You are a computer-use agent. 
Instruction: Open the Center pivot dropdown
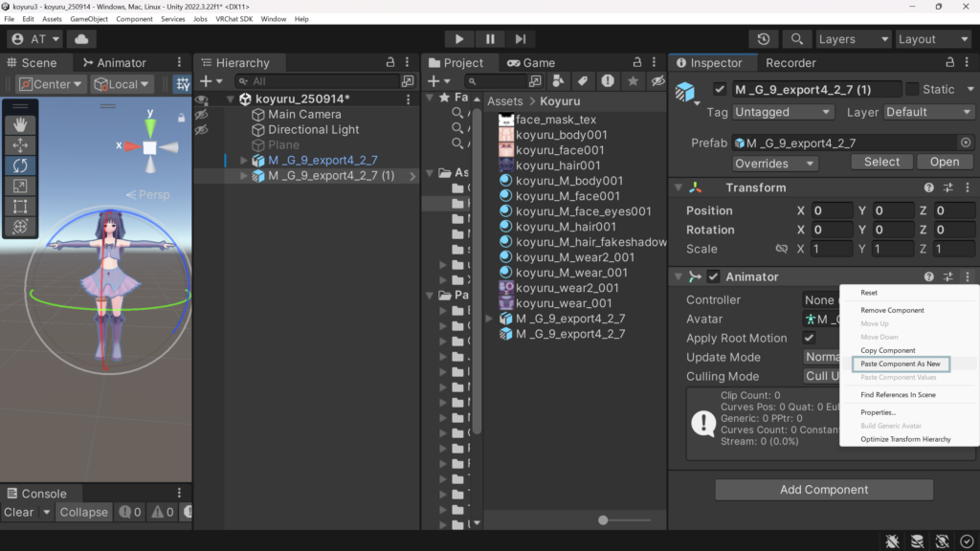coord(51,84)
